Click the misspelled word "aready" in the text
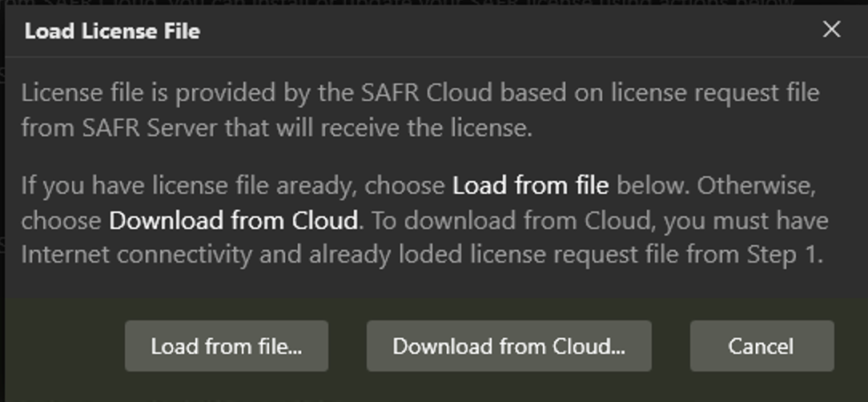This screenshot has height=402, width=868. 317,186
